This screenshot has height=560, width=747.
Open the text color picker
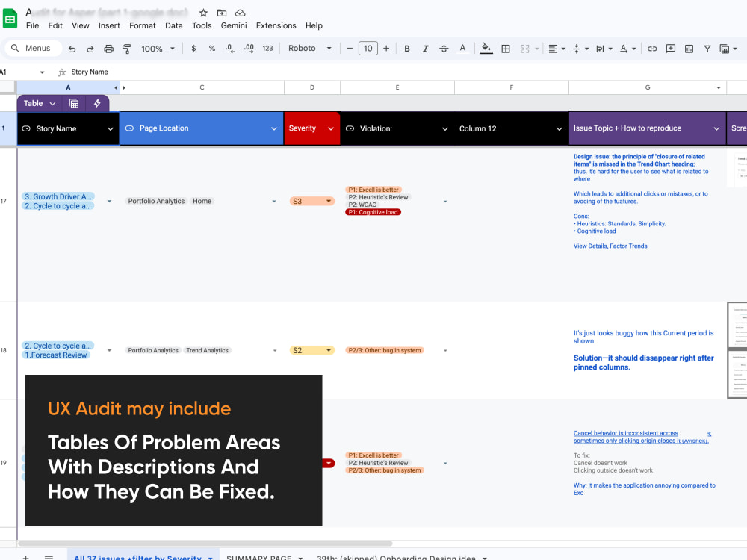[462, 49]
